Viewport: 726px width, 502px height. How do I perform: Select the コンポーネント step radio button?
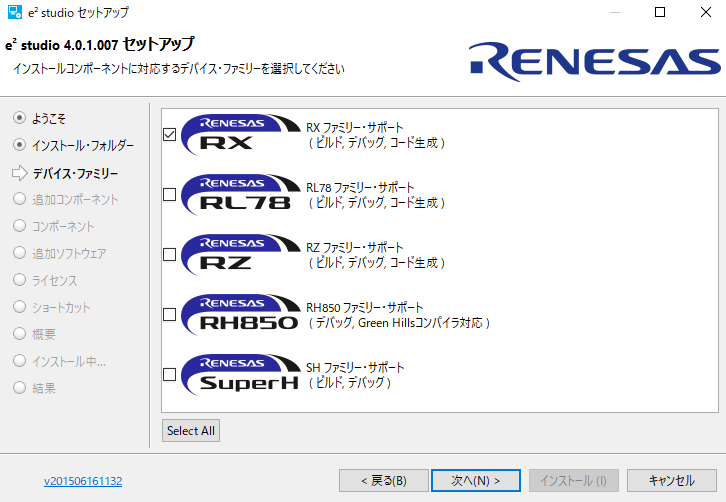pyautogui.click(x=19, y=226)
